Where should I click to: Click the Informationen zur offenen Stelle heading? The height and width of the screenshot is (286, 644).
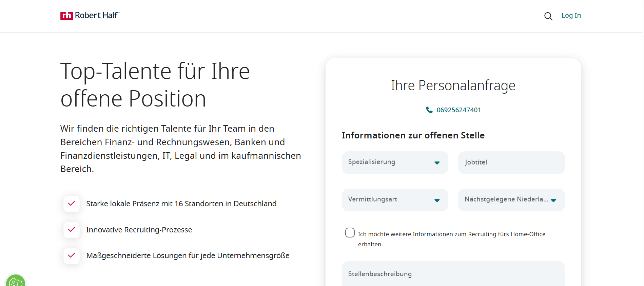click(413, 135)
